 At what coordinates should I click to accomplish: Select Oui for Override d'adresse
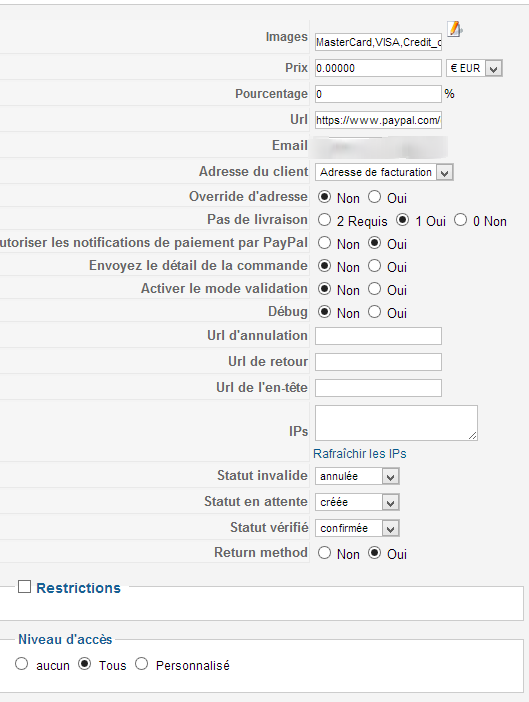click(375, 197)
